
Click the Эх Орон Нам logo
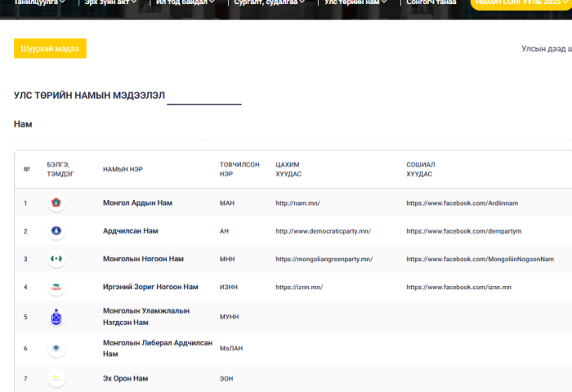[56, 378]
